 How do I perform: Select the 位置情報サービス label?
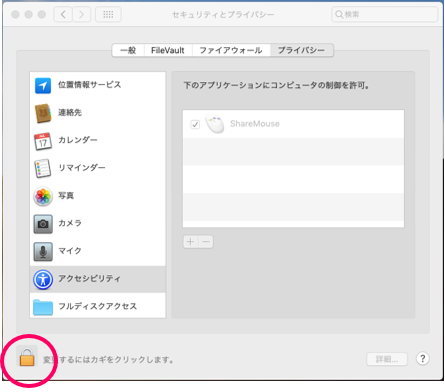click(89, 85)
